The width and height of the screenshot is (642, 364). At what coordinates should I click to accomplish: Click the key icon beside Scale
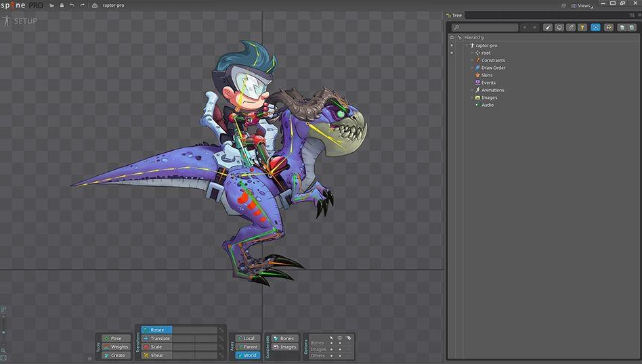pos(221,347)
